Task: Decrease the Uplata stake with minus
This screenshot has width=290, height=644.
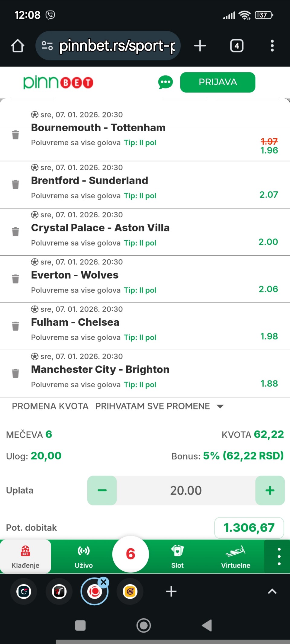Action: pos(102,490)
